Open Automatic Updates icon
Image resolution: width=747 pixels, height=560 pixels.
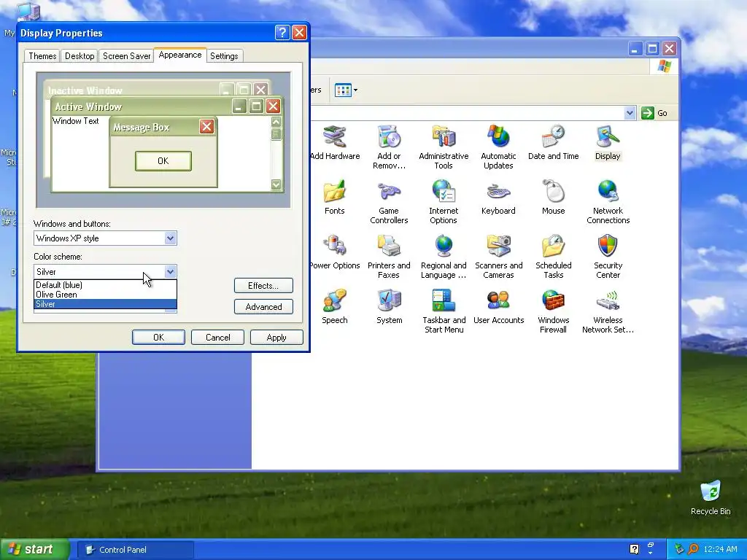pos(498,147)
